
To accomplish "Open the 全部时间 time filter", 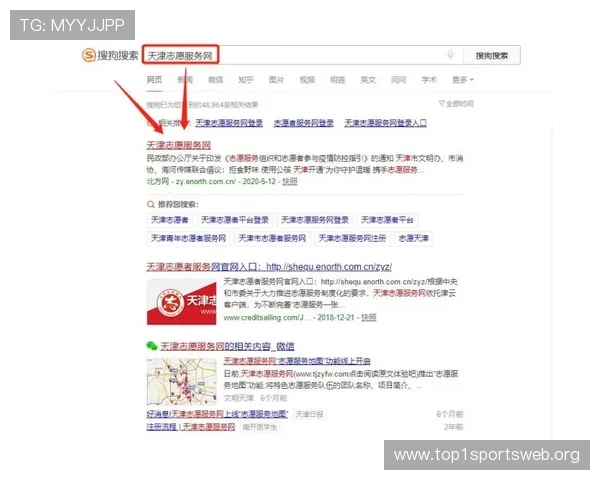I will pyautogui.click(x=456, y=104).
